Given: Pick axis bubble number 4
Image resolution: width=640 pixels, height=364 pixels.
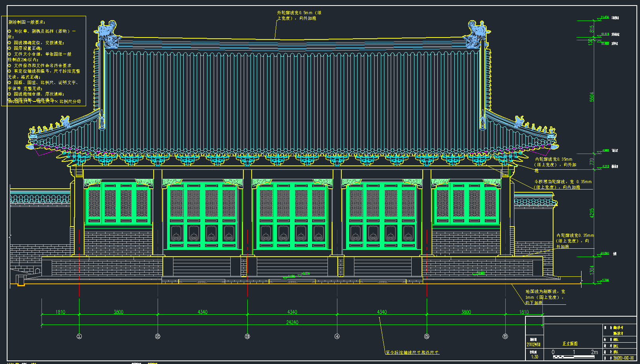Looking at the screenshot, I should coord(337,336).
